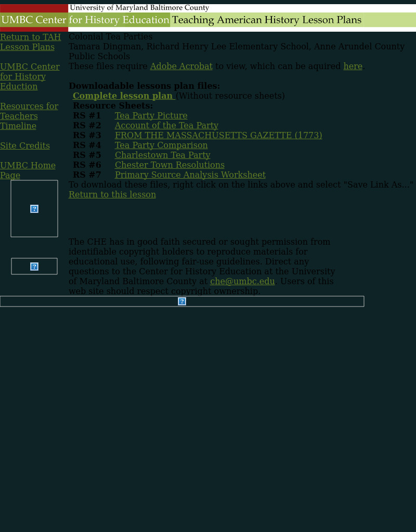
Task: Click the 'here' link to acquire Acrobat
Action: (x=353, y=66)
